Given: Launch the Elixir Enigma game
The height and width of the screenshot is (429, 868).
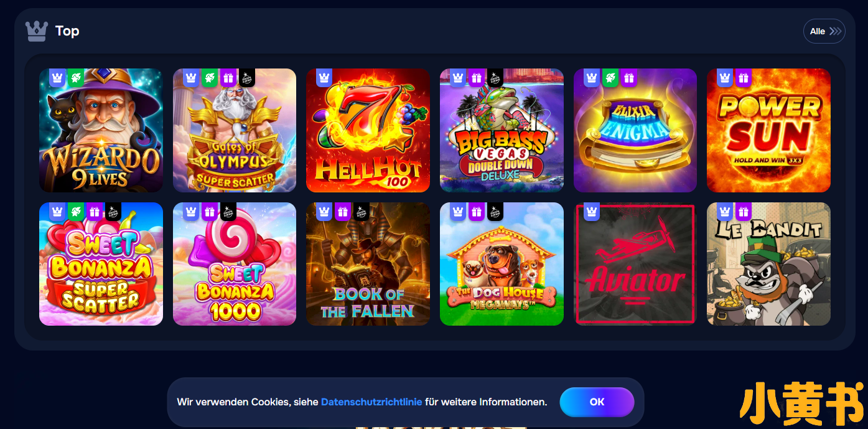Looking at the screenshot, I should tap(635, 130).
